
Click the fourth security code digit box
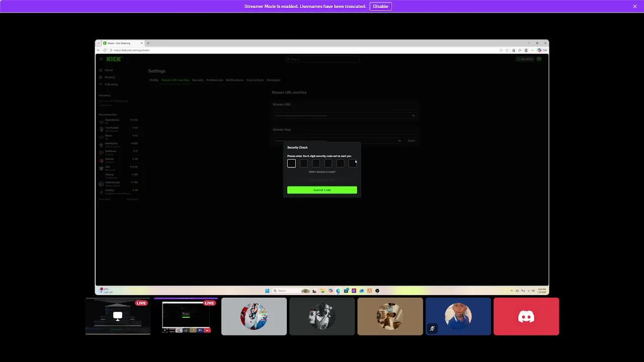[x=328, y=163]
